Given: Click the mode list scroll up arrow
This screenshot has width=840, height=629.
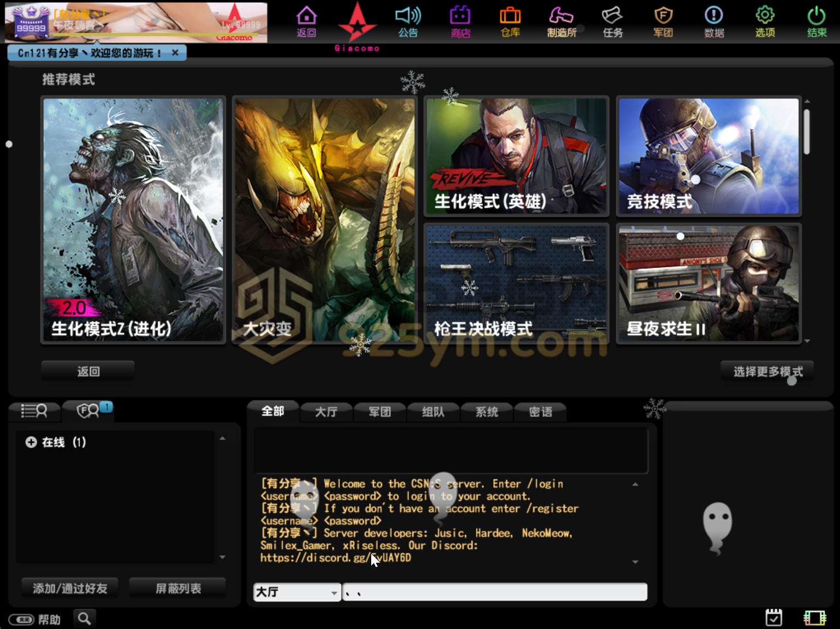Looking at the screenshot, I should (807, 101).
